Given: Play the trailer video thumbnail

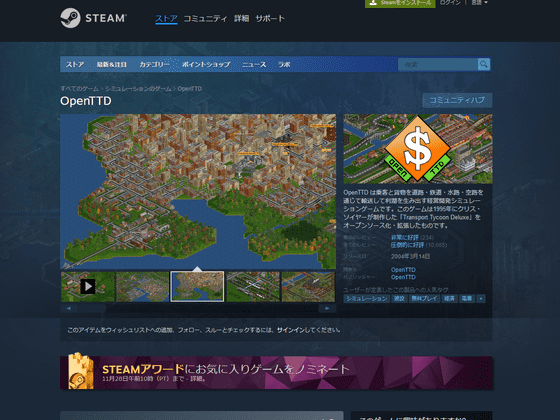Looking at the screenshot, I should (x=88, y=286).
